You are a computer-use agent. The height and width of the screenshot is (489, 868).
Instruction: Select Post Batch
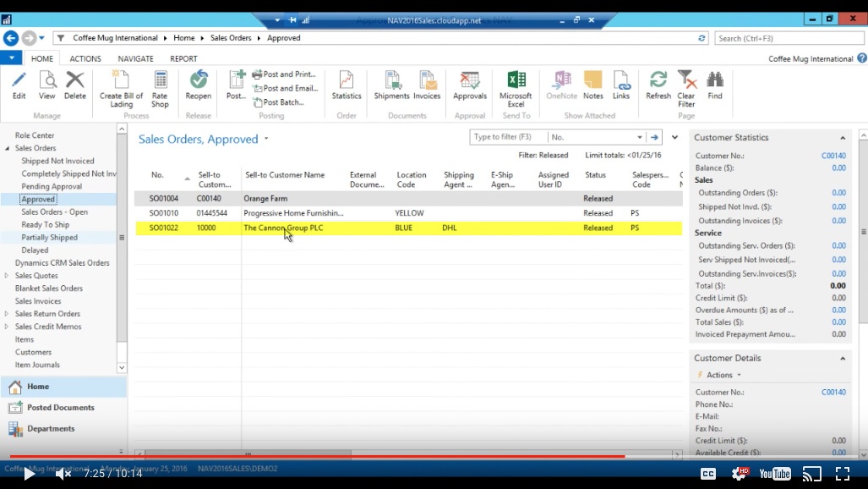(278, 102)
